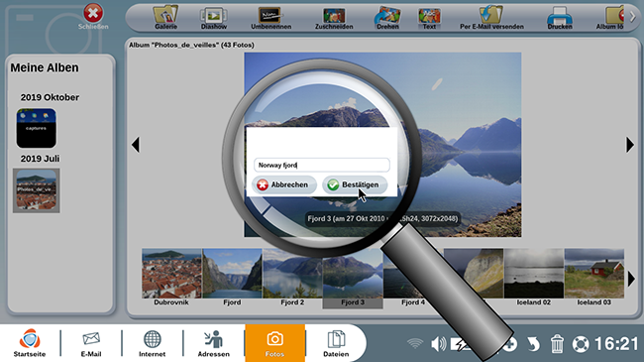Click the Norway fjord name input field
The image size is (644, 362).
point(322,165)
